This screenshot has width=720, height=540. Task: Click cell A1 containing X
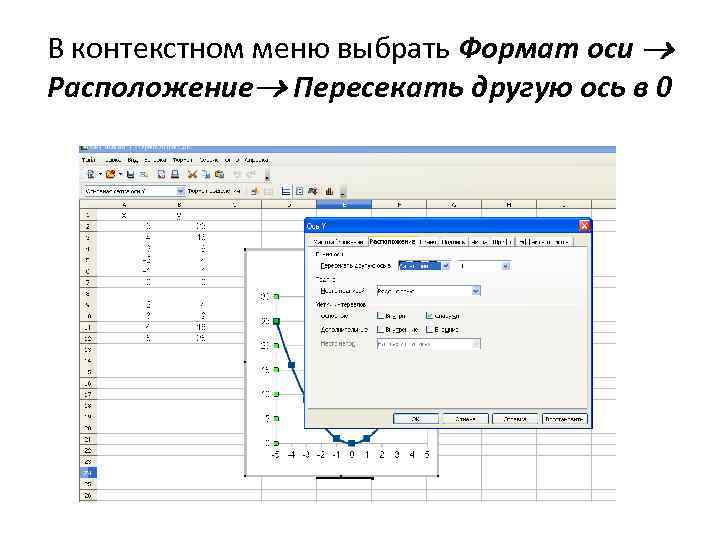tap(124, 215)
